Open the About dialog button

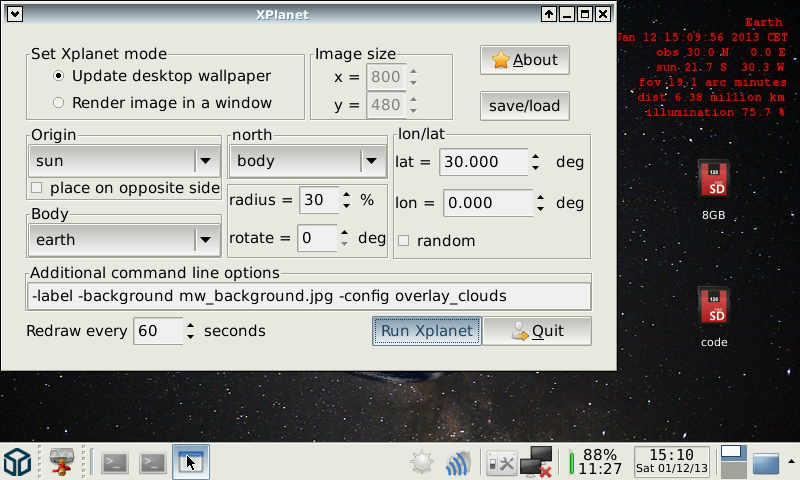point(525,60)
